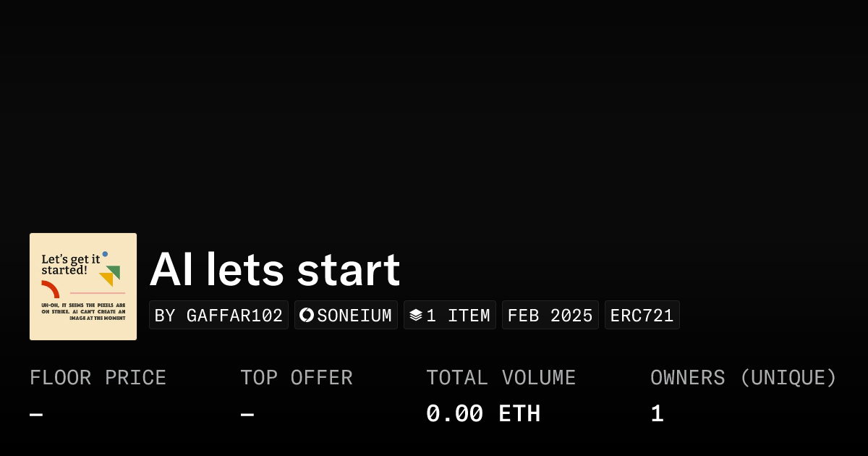Select the SONEIUM chain badge text
This screenshot has width=868, height=456.
(354, 316)
